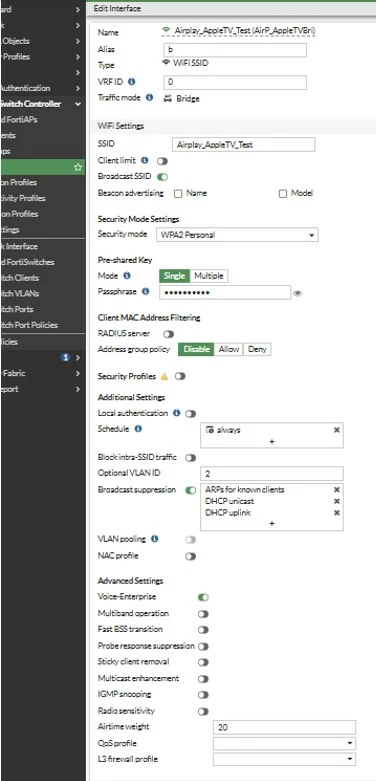The height and width of the screenshot is (781, 376).
Task: Turn on IGMP snooping
Action: click(x=203, y=695)
